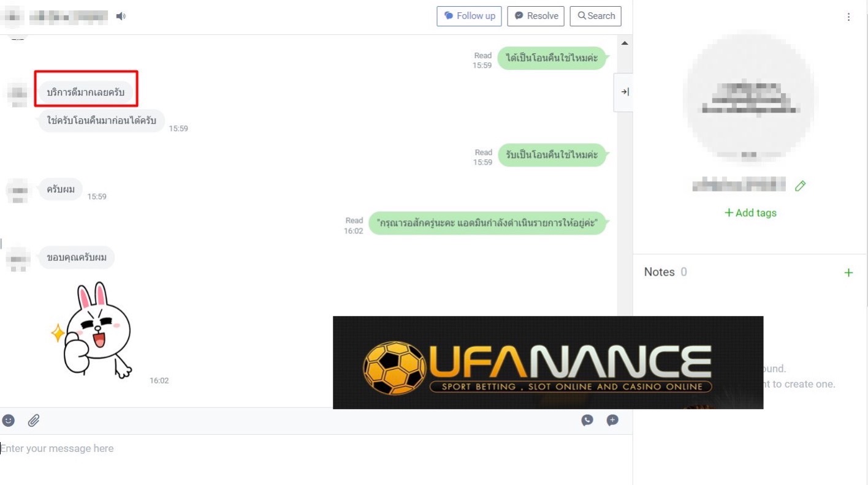Add a new note with the plus icon

click(x=848, y=273)
